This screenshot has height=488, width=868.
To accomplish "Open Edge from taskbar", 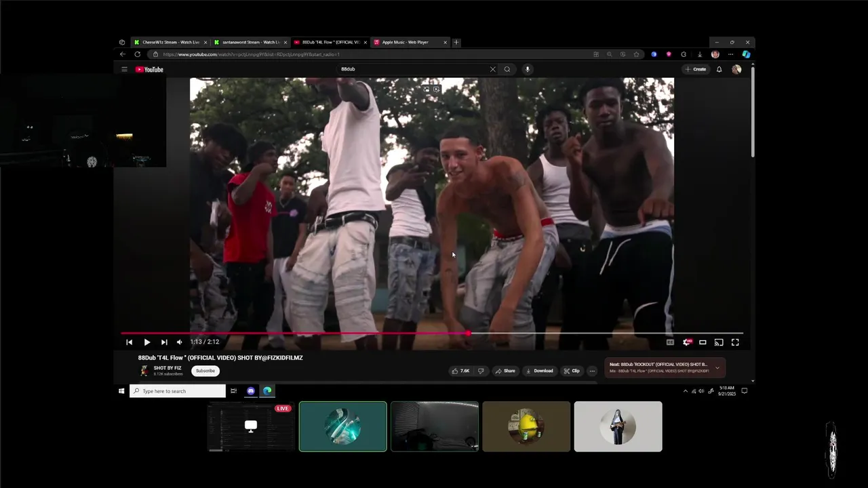I will coord(267,391).
